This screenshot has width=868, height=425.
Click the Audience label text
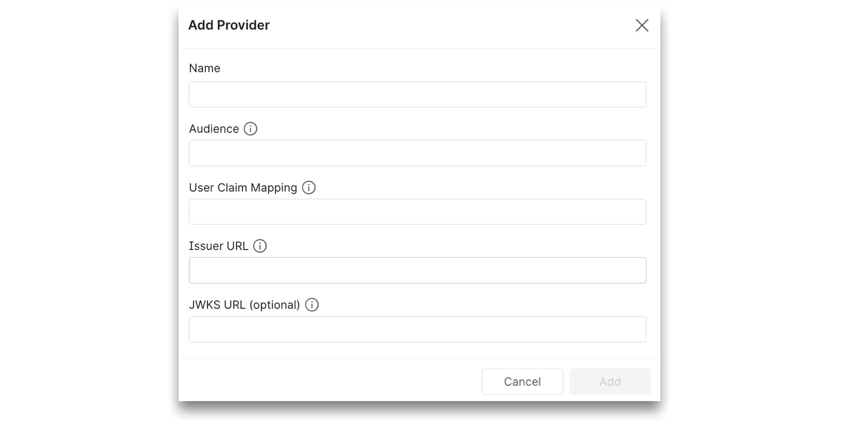pyautogui.click(x=214, y=129)
